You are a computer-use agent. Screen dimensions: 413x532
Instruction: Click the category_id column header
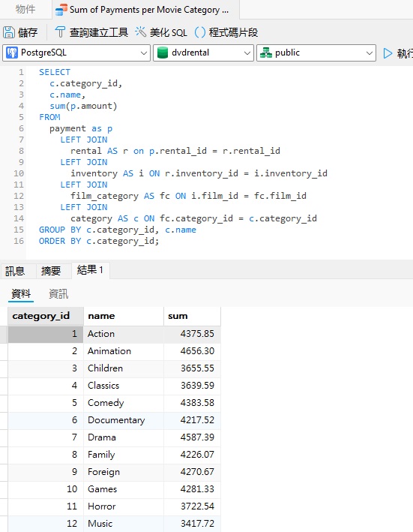pyautogui.click(x=46, y=316)
